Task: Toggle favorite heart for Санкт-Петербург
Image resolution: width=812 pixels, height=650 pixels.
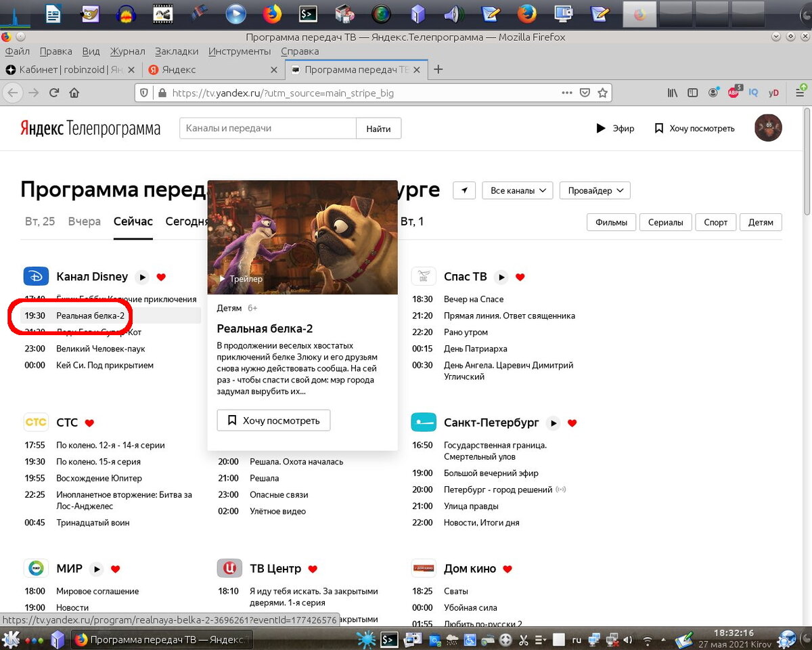Action: click(x=572, y=423)
